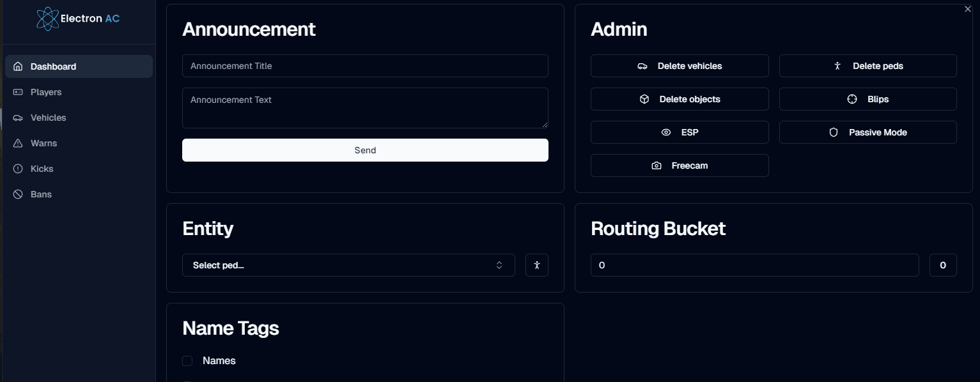Toggle the Blips admin option
The height and width of the screenshot is (382, 980).
tap(867, 99)
